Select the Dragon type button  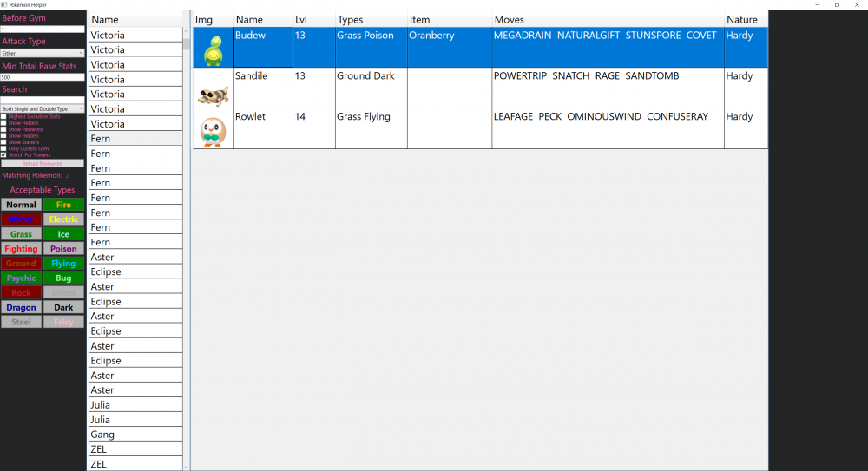point(21,307)
